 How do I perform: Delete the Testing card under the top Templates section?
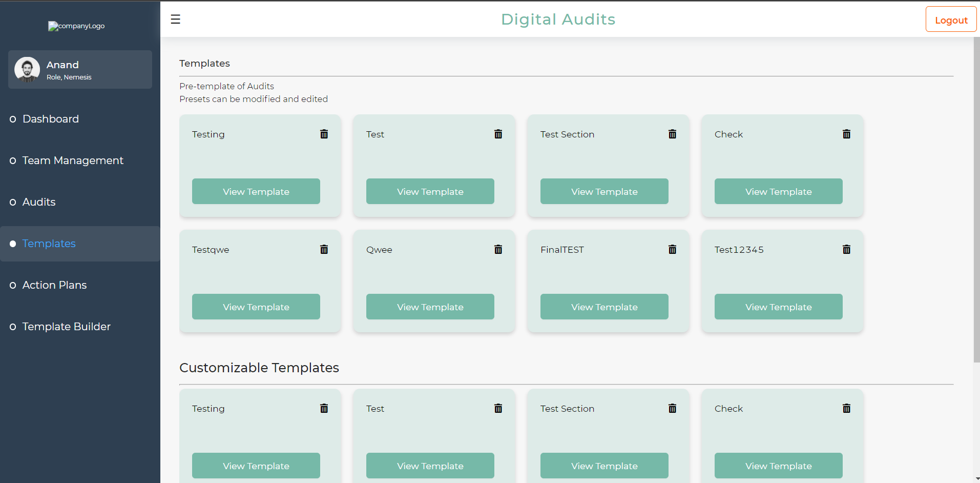324,134
